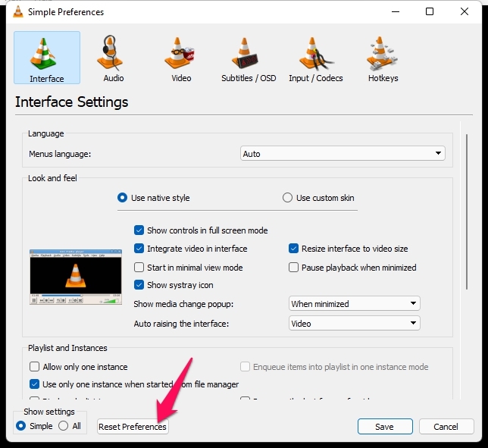488x448 pixels.
Task: Open the Menus language dropdown
Action: (343, 153)
